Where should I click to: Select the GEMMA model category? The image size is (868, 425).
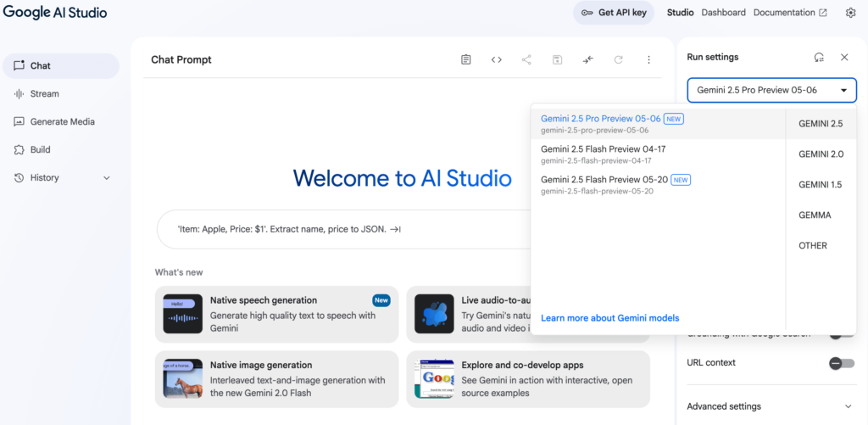pyautogui.click(x=815, y=215)
